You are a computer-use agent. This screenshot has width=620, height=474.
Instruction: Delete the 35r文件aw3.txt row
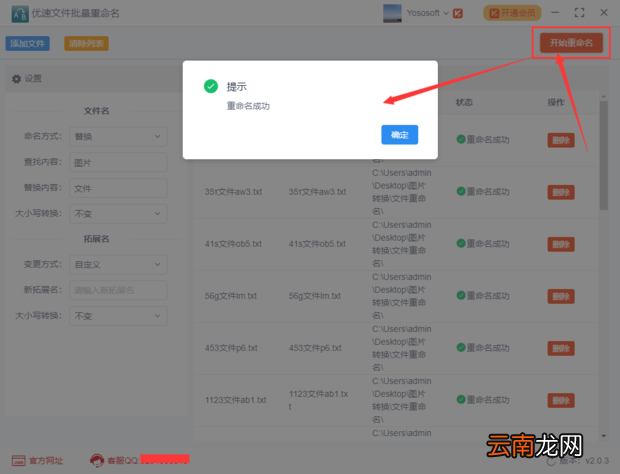[561, 192]
